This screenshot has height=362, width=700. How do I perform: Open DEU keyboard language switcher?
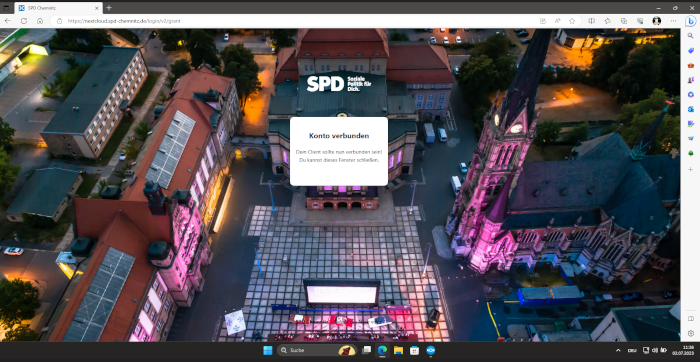632,351
